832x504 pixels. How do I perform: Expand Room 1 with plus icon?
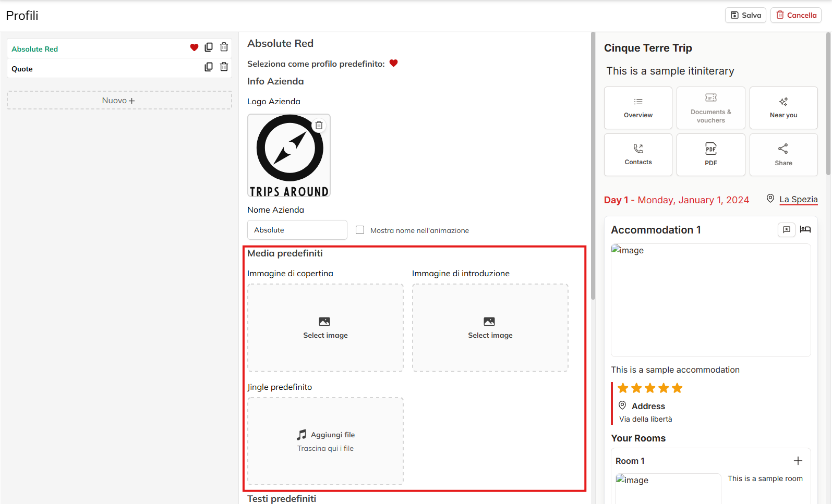coord(798,461)
